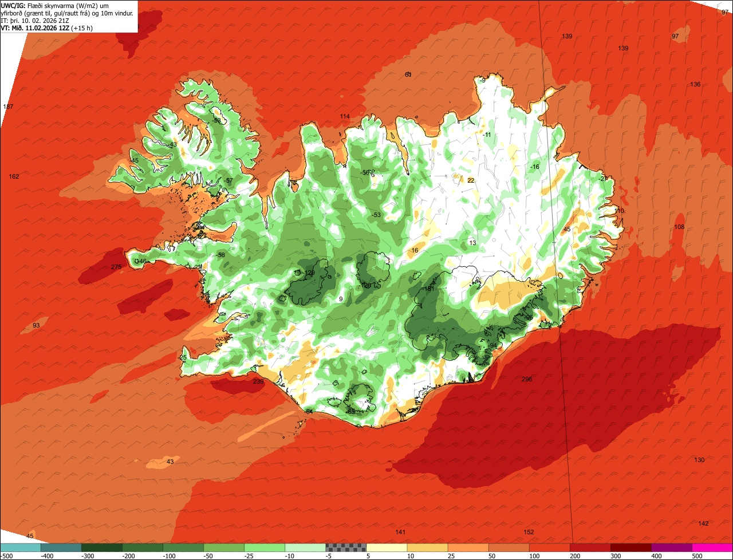The height and width of the screenshot is (560, 733).
Task: Click the legend label 500
Action: pos(697,556)
